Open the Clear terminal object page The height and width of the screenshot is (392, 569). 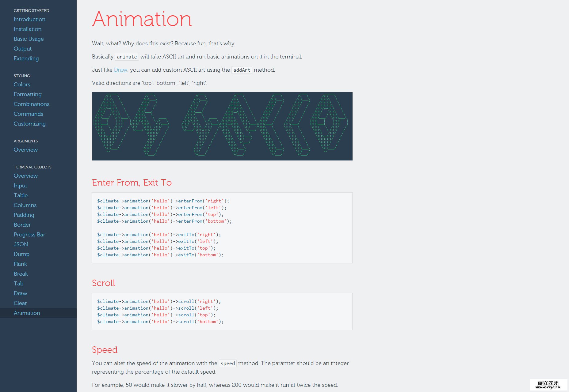(x=20, y=303)
